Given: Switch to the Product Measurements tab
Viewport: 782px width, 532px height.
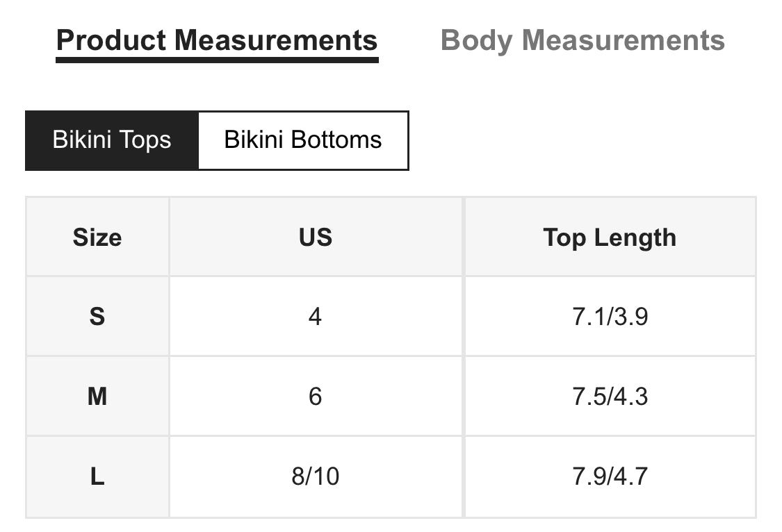Looking at the screenshot, I should click(x=217, y=40).
